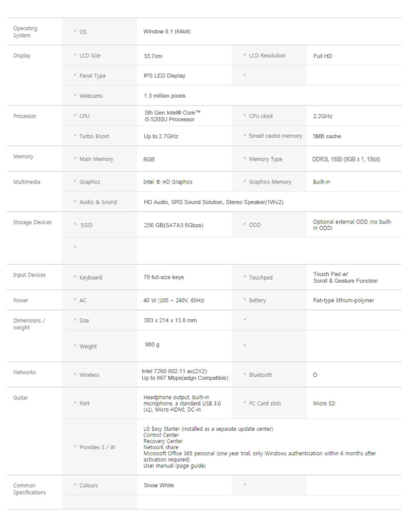Screen dimensions: 411x532
Task: Click the Webcams spec label
Action: click(x=91, y=96)
